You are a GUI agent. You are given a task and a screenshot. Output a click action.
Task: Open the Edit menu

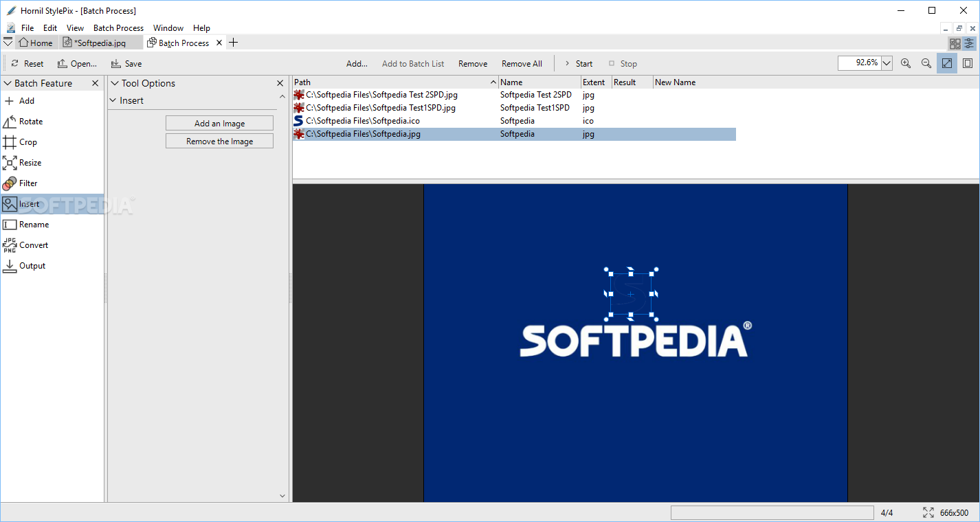[50, 28]
